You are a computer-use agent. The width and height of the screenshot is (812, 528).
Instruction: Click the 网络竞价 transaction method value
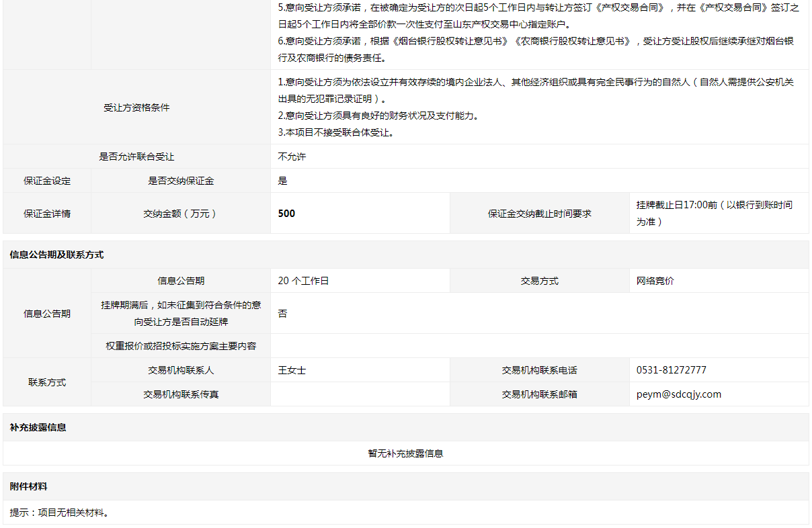pos(655,281)
